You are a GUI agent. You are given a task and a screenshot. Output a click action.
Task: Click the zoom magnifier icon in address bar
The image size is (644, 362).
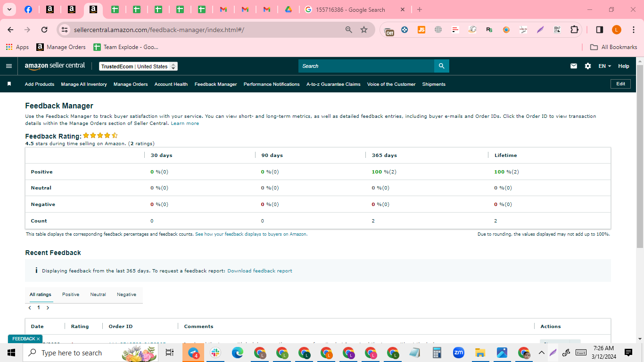(349, 30)
